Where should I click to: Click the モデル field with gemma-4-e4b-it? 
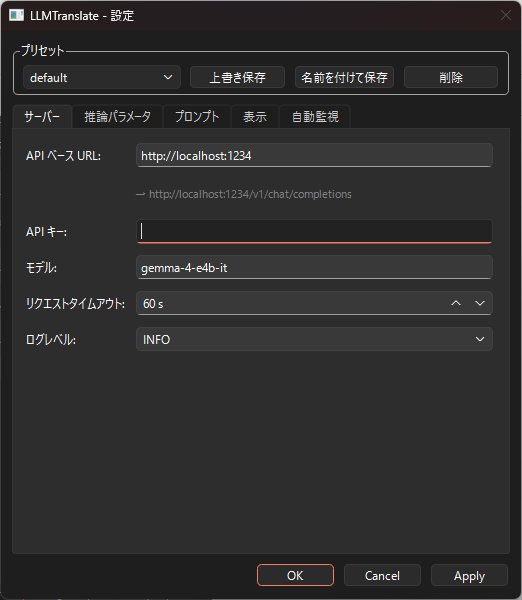point(314,267)
